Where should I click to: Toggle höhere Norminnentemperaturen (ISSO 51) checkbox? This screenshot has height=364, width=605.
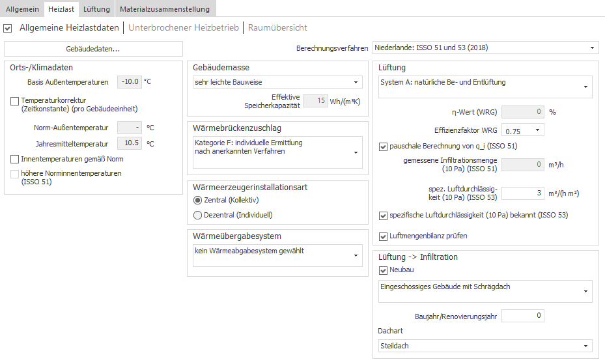coord(15,174)
